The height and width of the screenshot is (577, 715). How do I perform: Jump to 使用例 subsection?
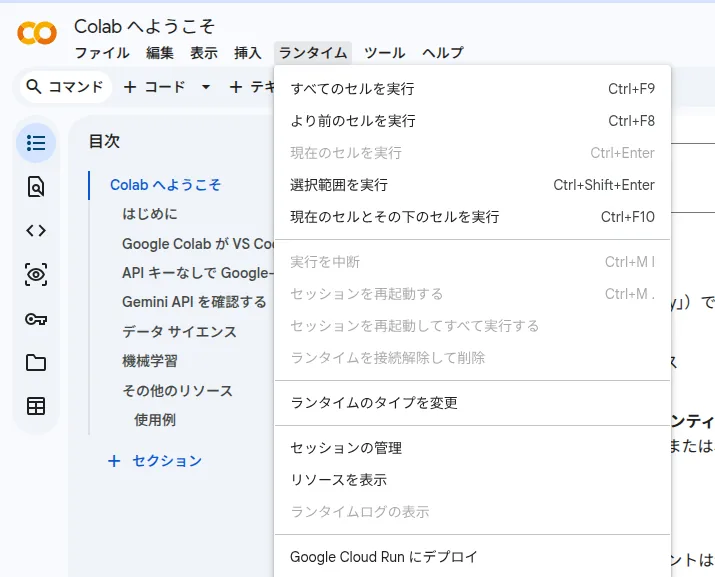click(x=155, y=420)
